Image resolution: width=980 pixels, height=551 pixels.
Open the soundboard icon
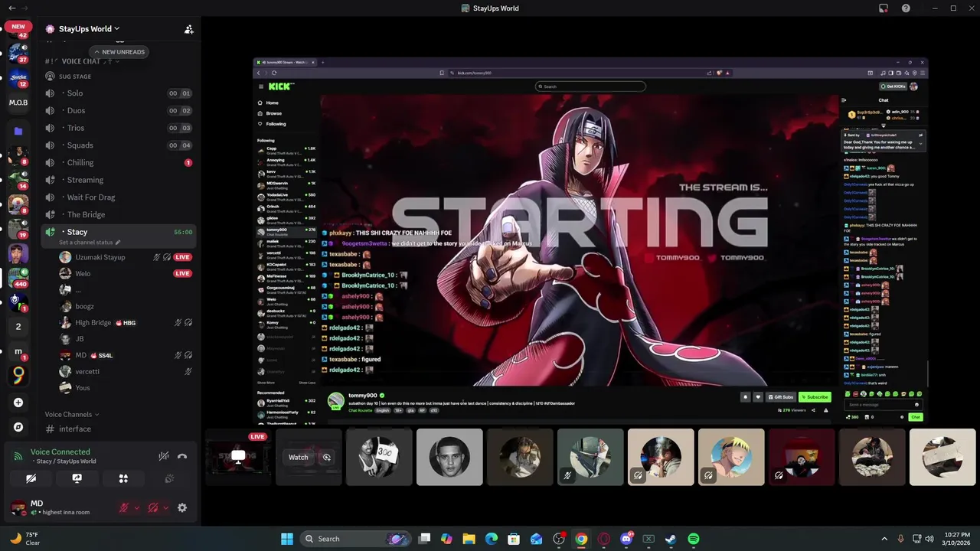coord(170,478)
